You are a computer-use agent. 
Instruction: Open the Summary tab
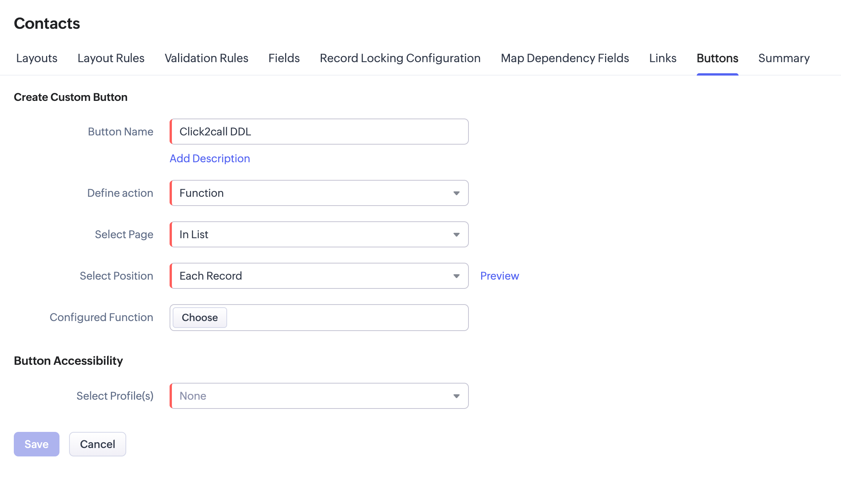point(784,58)
